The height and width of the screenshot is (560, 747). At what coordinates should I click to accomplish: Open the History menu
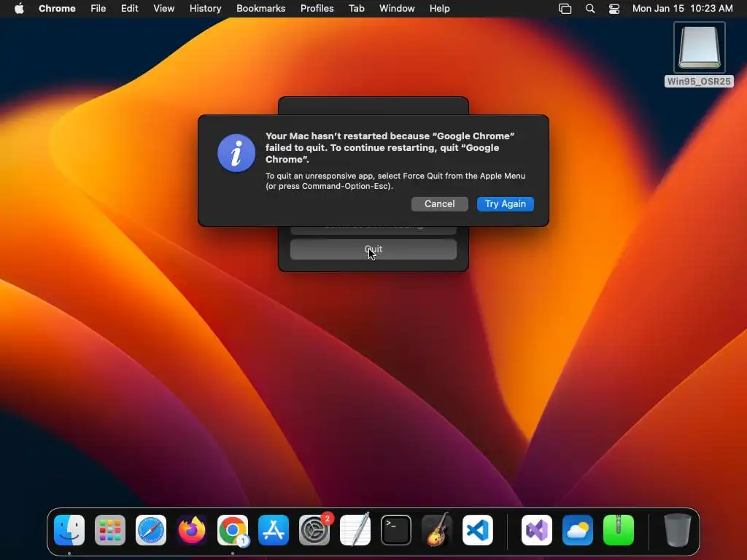coord(205,9)
